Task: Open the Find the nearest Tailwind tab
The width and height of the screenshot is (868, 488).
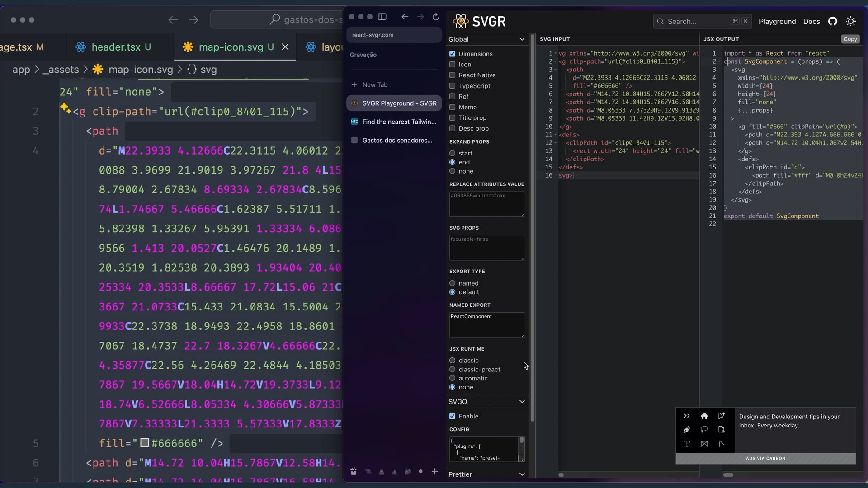Action: point(399,122)
